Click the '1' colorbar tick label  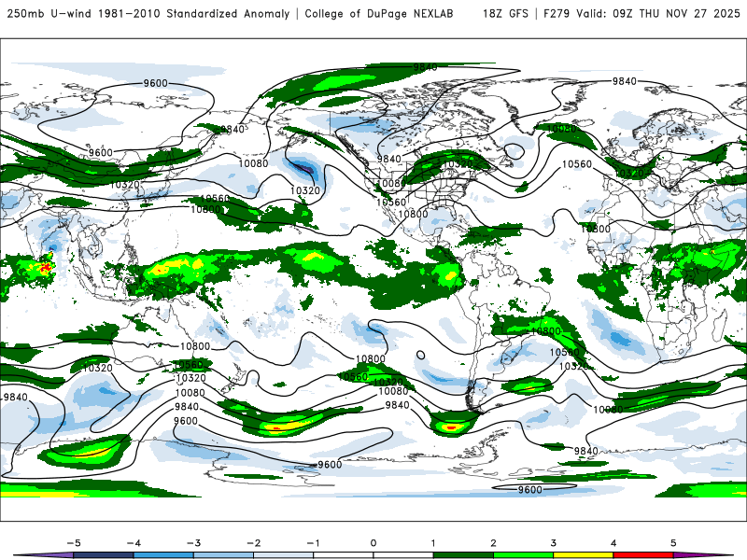tap(433, 543)
